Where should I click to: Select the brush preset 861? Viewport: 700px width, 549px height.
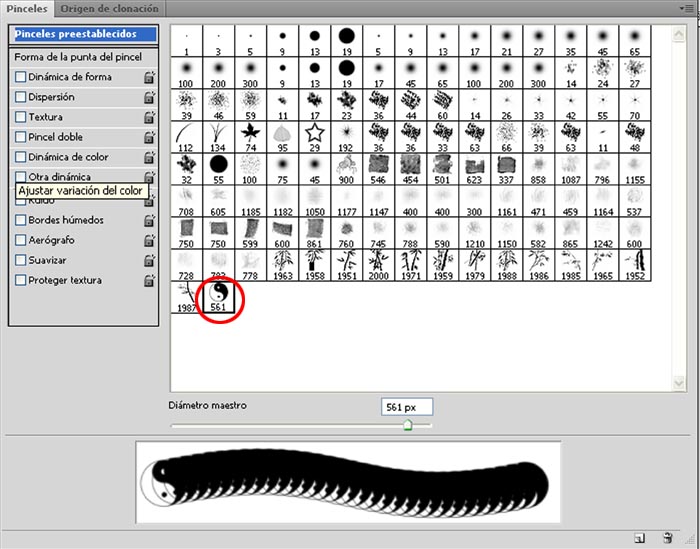(315, 233)
